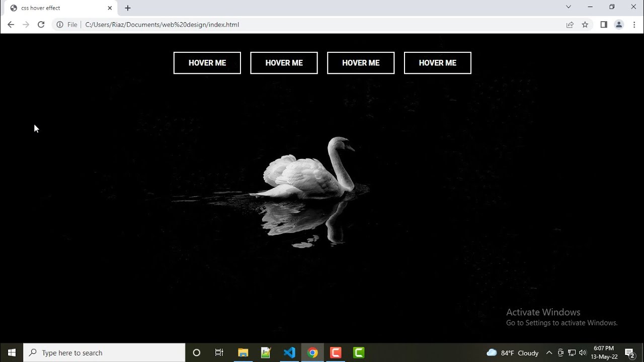Open network icon in system tray
This screenshot has height=362, width=644.
(x=572, y=353)
